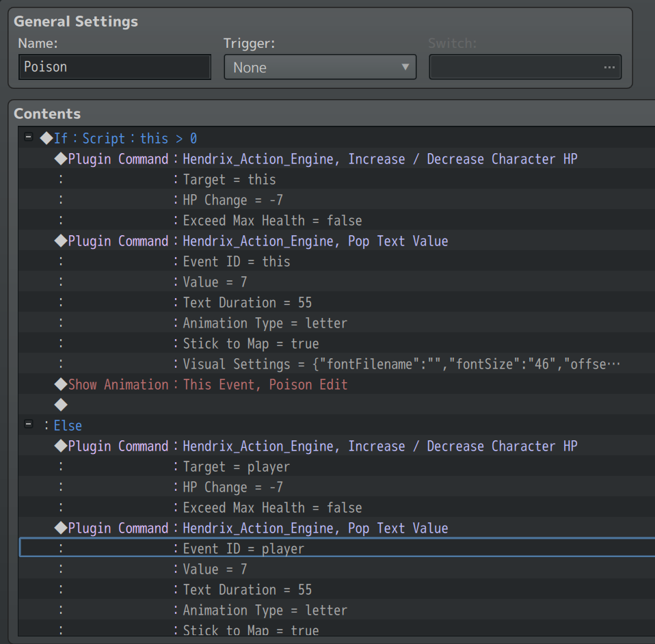The height and width of the screenshot is (644, 655).
Task: Select the first 'Text Duration = 55' line
Action: click(x=336, y=302)
